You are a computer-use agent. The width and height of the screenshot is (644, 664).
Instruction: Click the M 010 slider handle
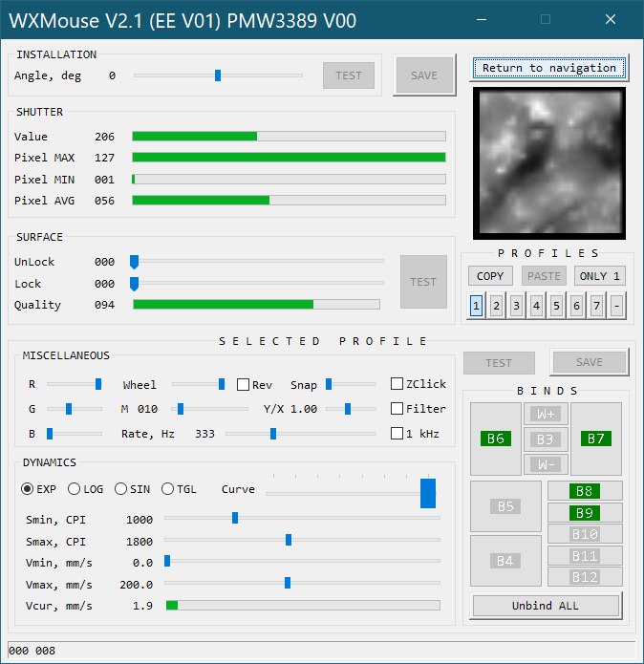point(181,409)
